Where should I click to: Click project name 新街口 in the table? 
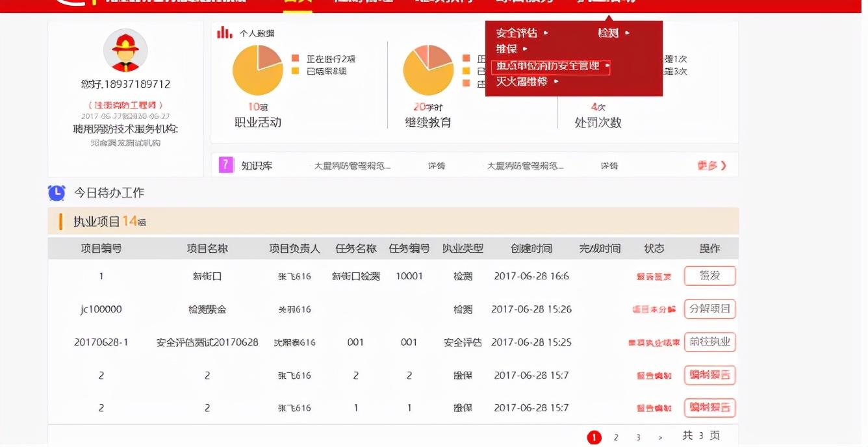tap(207, 276)
